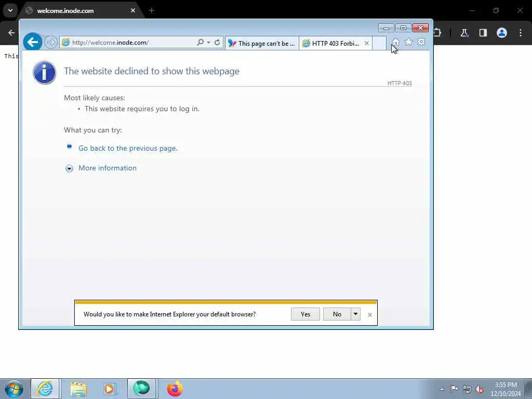Viewport: 532px width, 399px height.
Task: Add a new tab in Chrome
Action: pos(152,10)
